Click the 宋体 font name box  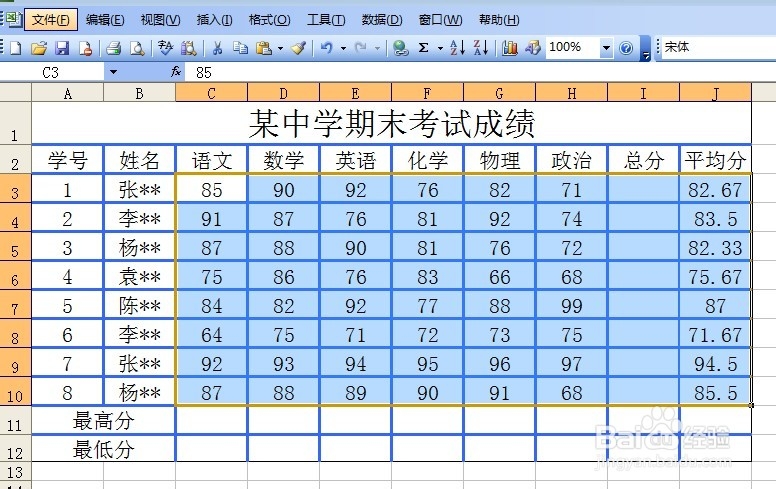718,48
